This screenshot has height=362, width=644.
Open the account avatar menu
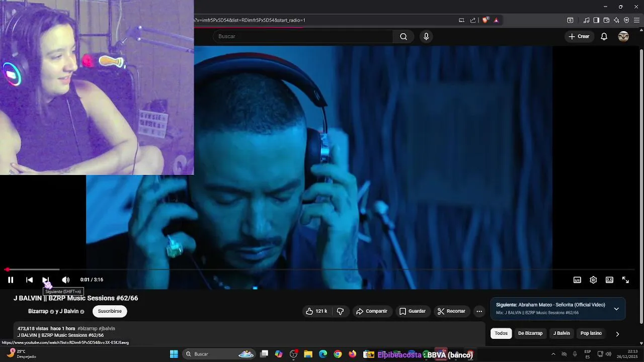623,36
